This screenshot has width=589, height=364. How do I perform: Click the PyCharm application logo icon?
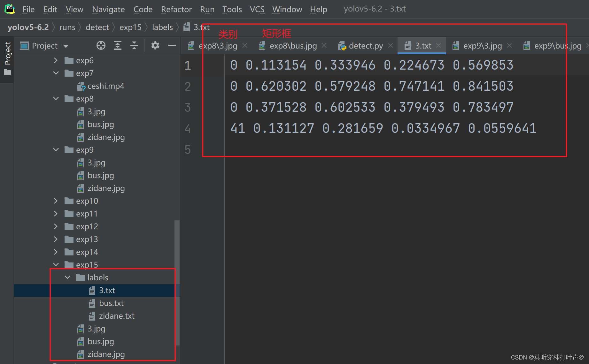click(x=10, y=9)
